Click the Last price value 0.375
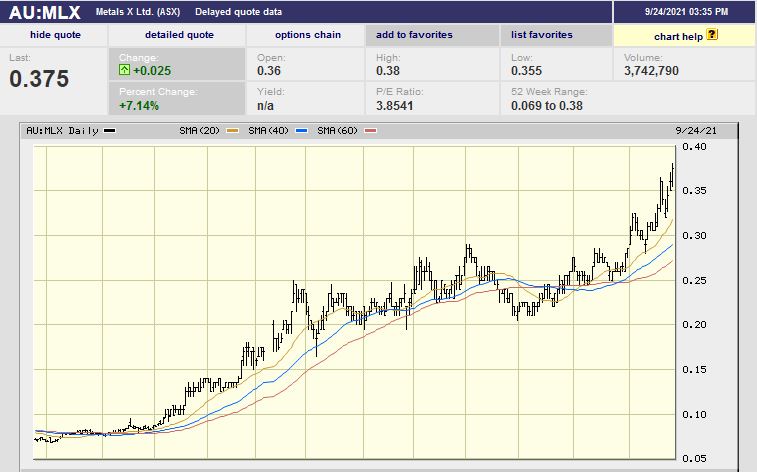 pyautogui.click(x=39, y=79)
